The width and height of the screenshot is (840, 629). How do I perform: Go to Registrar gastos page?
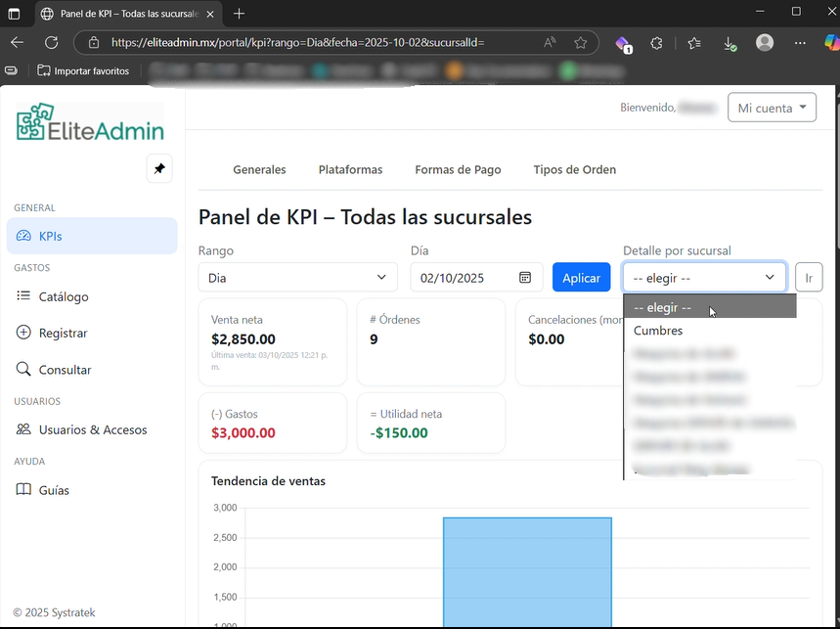click(x=63, y=333)
